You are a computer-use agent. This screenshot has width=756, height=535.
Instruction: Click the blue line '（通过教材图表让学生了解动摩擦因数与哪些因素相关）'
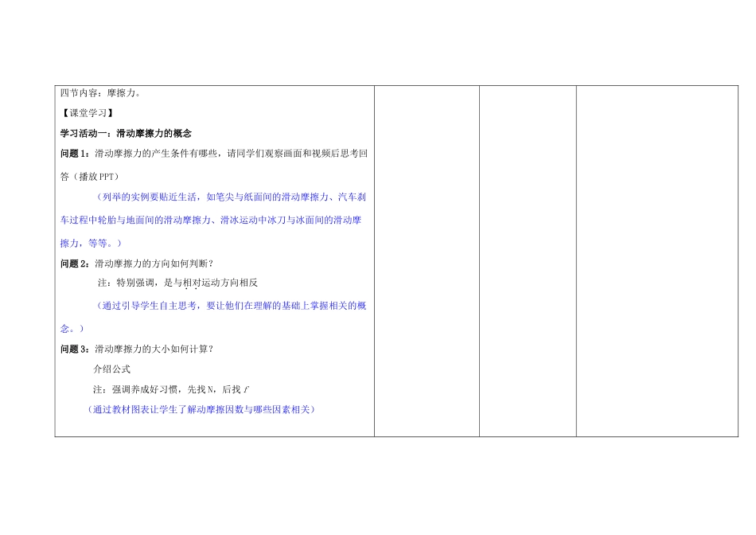point(201,409)
